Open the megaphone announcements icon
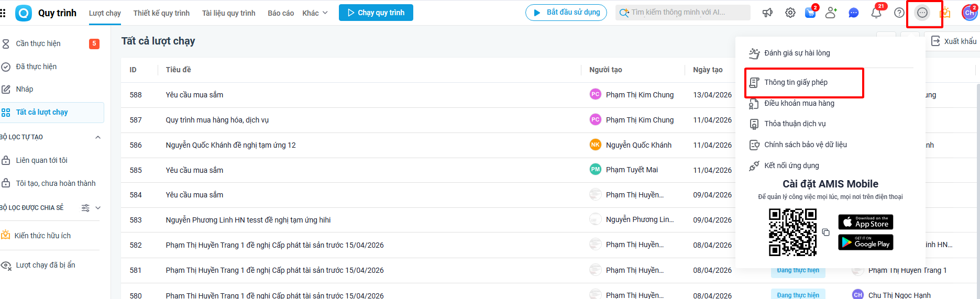 (x=767, y=13)
